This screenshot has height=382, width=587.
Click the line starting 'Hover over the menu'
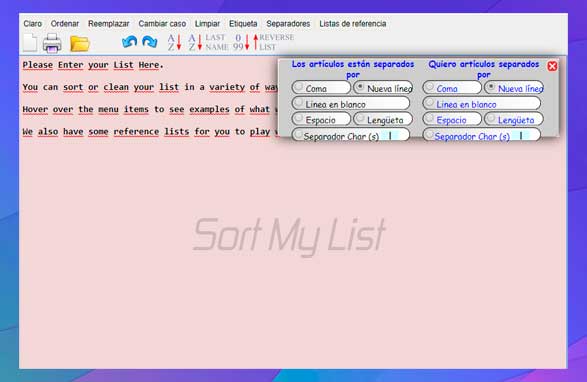[150, 109]
